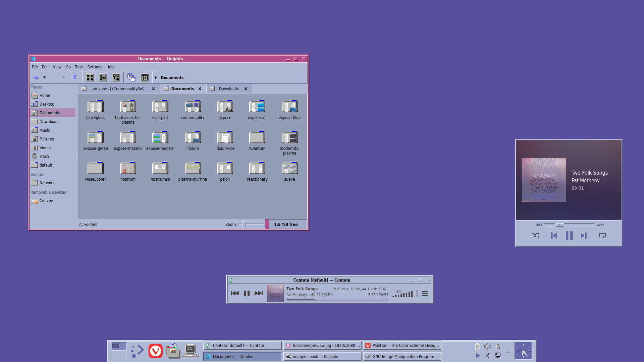Open the Tools menu in Dolphin
This screenshot has height=362, width=644.
click(x=79, y=67)
